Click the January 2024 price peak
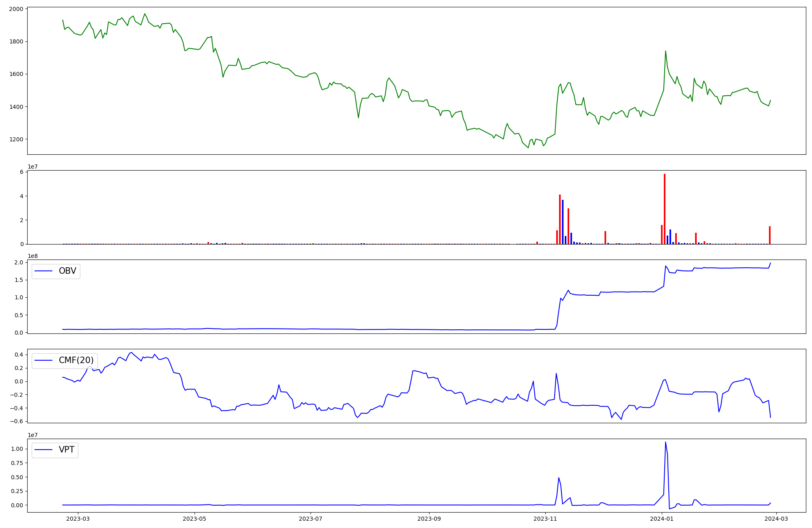The width and height of the screenshot is (812, 528). 665,51
